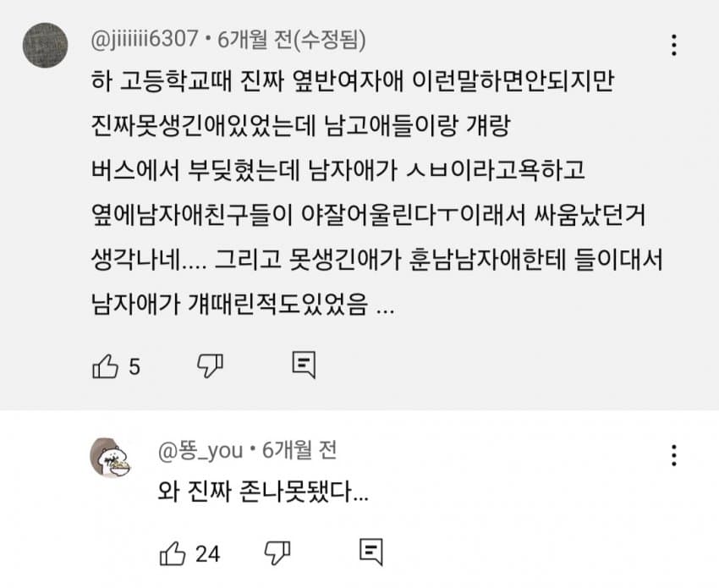Open @똥_you's cartoon profile avatar

110,457
